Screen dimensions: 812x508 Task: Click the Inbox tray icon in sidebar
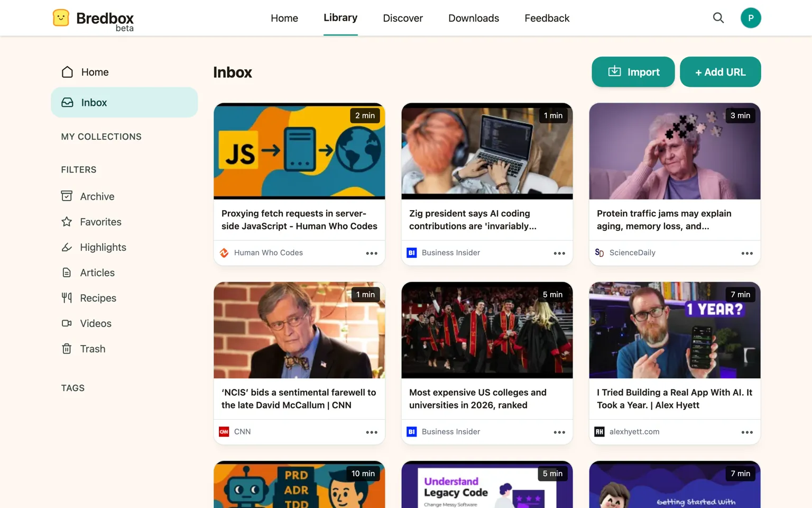(67, 103)
